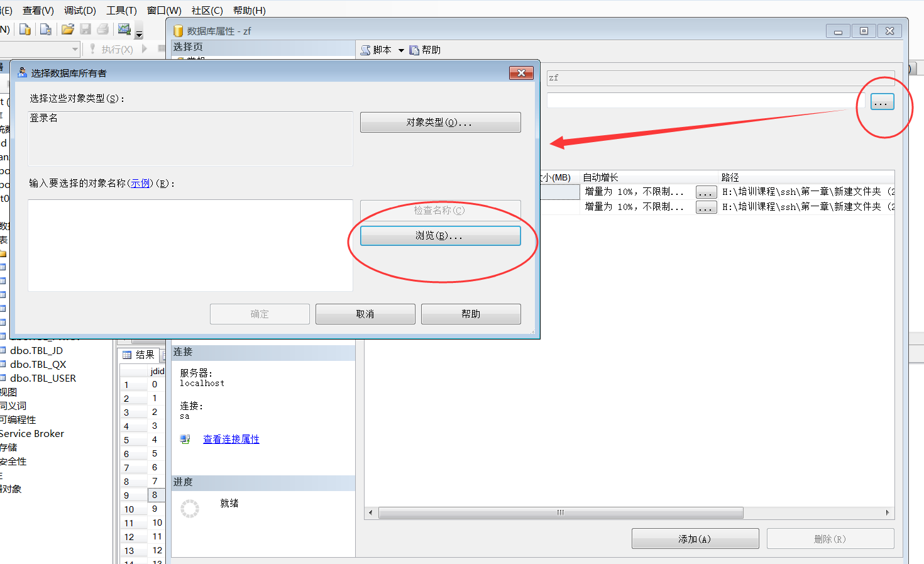Click the 确定 button in owner dialog

[260, 314]
